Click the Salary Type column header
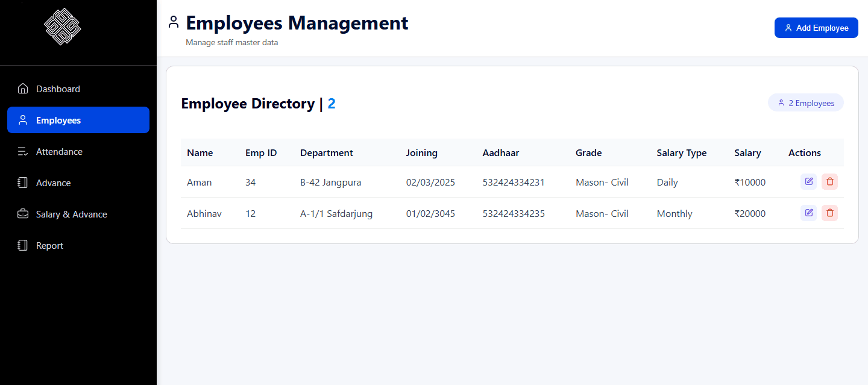Image resolution: width=868 pixels, height=385 pixels. (681, 152)
